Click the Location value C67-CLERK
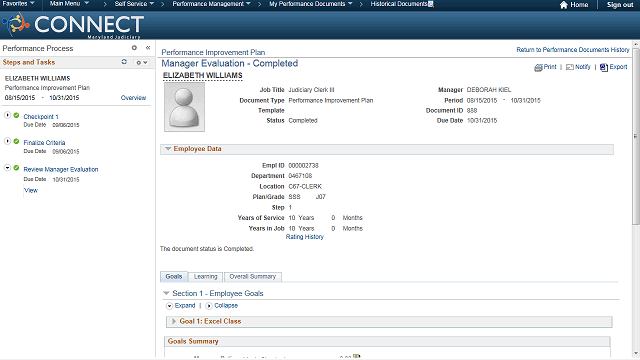Image resolution: width=640 pixels, height=360 pixels. (305, 187)
